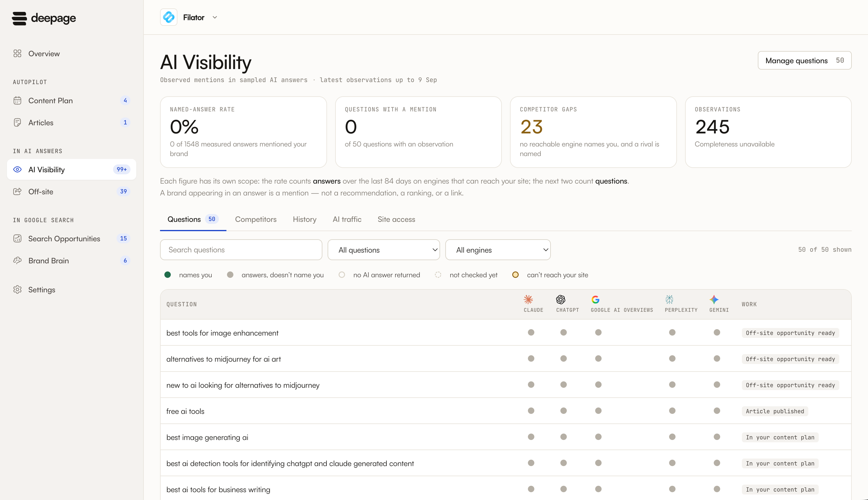Screen dimensions: 868x500
Task: Click the Named-Answer Rate card
Action: click(x=243, y=132)
